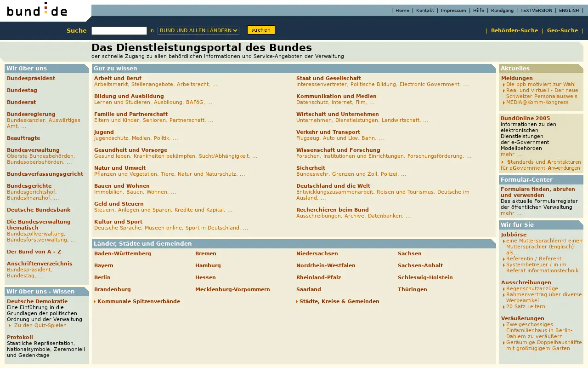
Task: Open Gesundheit und Vorsorge topic
Action: click(130, 150)
